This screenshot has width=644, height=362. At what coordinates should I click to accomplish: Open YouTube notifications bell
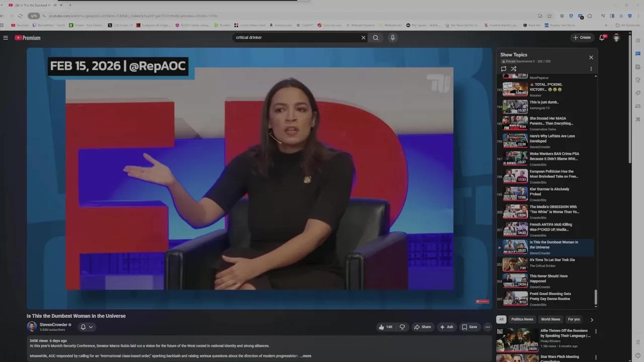point(602,38)
